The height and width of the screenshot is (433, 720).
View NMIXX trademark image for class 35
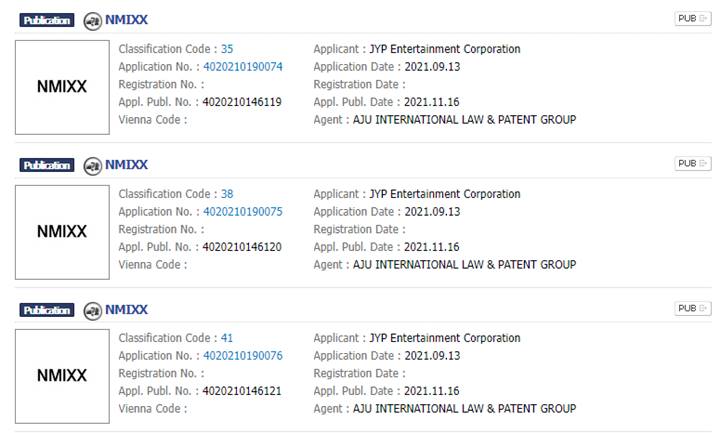(62, 87)
